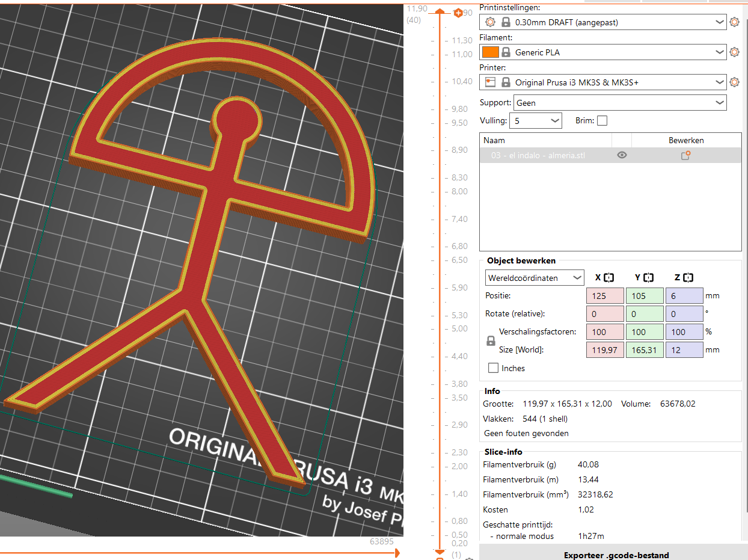This screenshot has width=748, height=560.
Task: Tick the Inches checkbox
Action: tap(493, 368)
